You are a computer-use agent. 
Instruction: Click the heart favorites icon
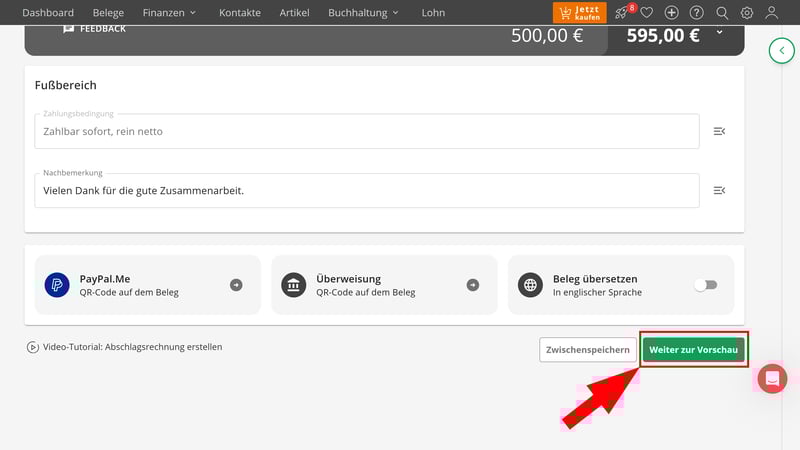click(647, 13)
